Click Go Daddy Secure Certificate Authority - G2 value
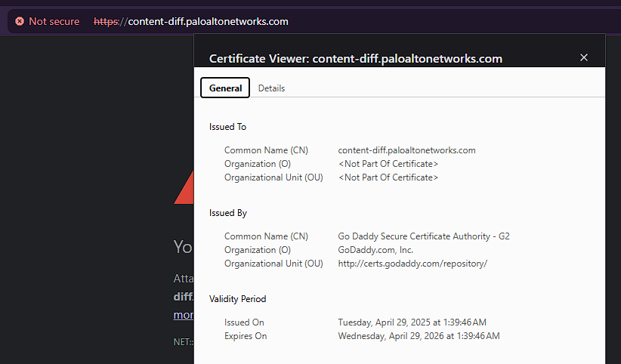The height and width of the screenshot is (364, 621). [424, 236]
